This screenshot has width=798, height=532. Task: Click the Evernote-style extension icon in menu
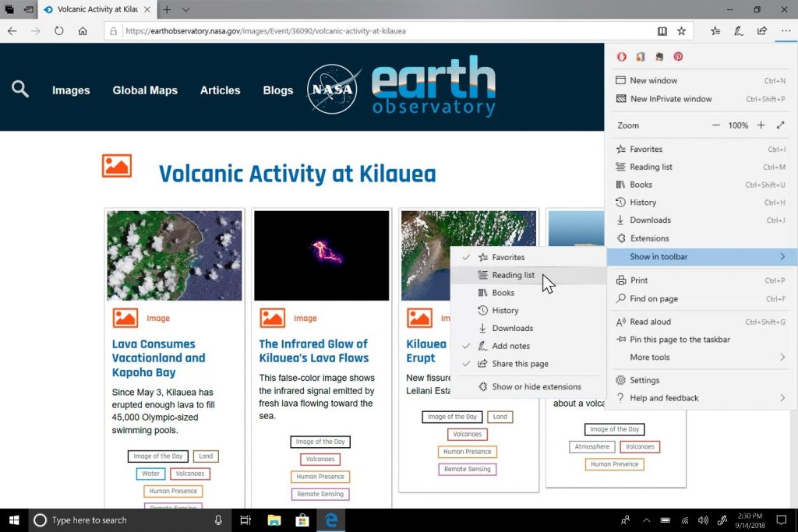pyautogui.click(x=659, y=56)
